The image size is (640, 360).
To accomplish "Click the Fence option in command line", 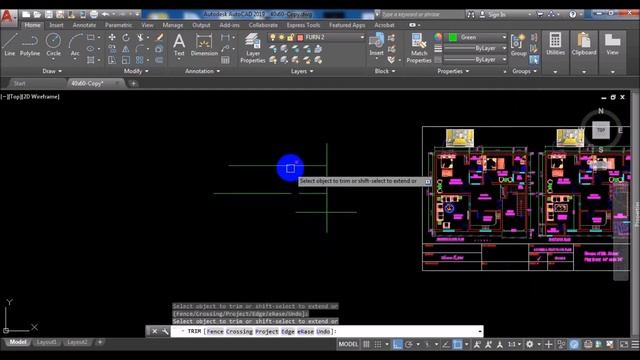I will pyautogui.click(x=215, y=331).
